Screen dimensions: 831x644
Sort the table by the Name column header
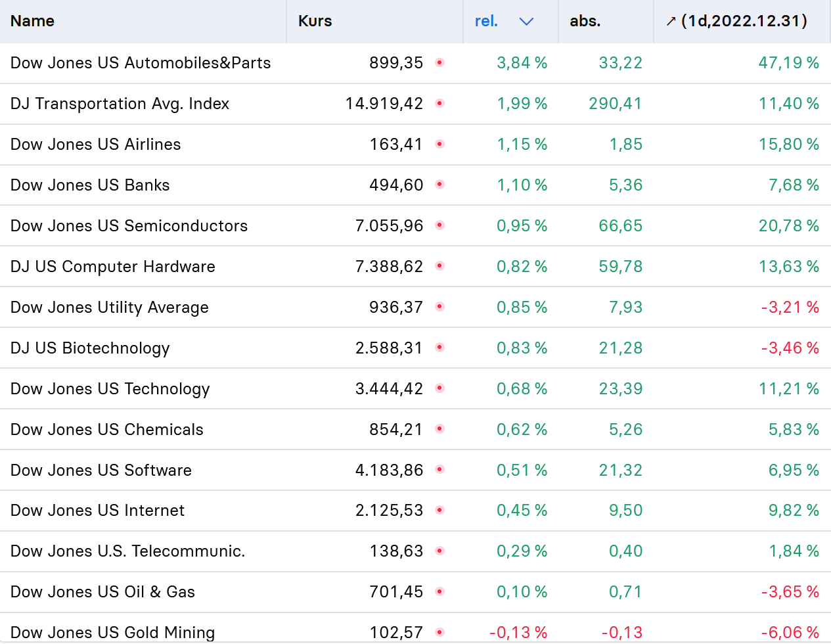point(32,21)
